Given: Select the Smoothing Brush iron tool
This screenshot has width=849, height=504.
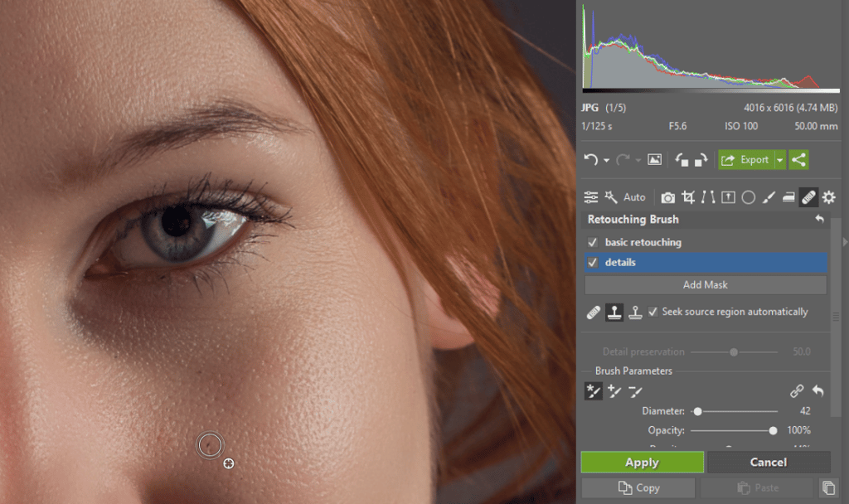Looking at the screenshot, I should [788, 197].
